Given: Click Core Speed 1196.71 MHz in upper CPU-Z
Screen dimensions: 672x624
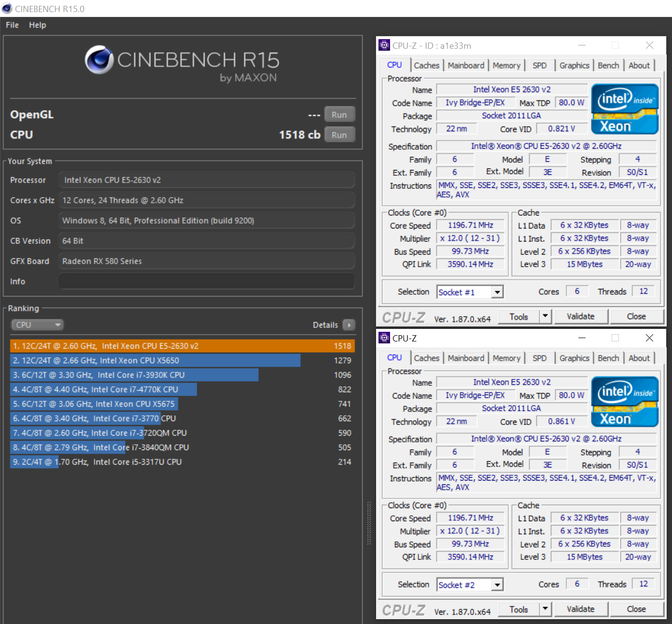Looking at the screenshot, I should tap(471, 225).
